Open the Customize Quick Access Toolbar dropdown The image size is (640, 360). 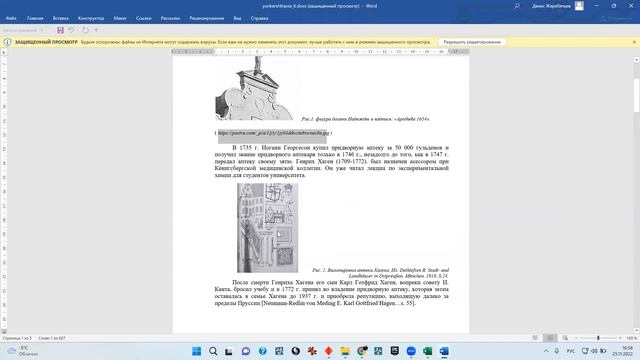(x=96, y=30)
